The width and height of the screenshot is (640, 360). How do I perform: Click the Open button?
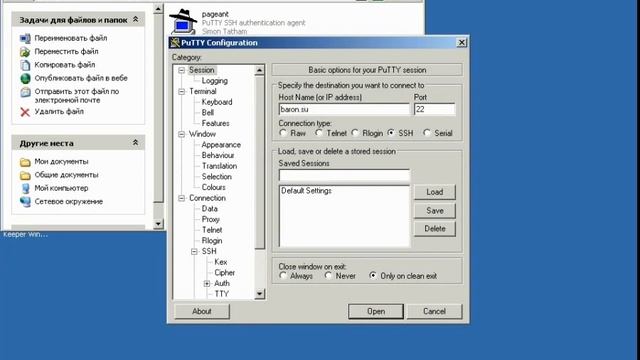[376, 311]
